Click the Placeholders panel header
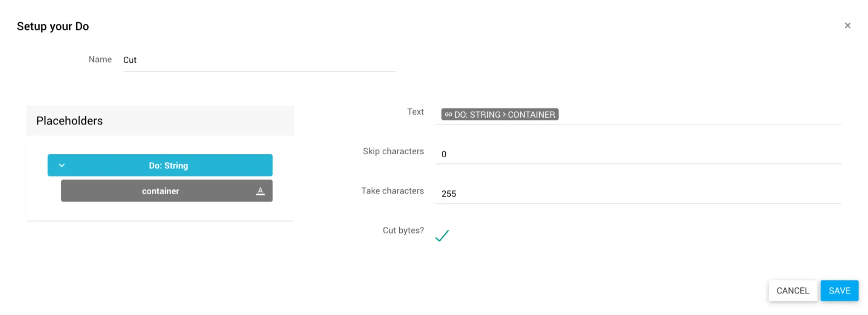This screenshot has width=868, height=315. 160,121
